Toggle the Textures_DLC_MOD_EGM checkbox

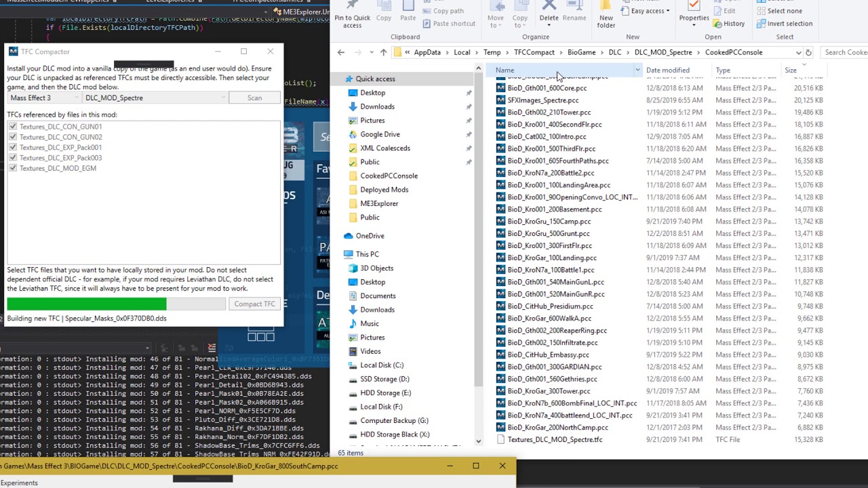click(12, 168)
